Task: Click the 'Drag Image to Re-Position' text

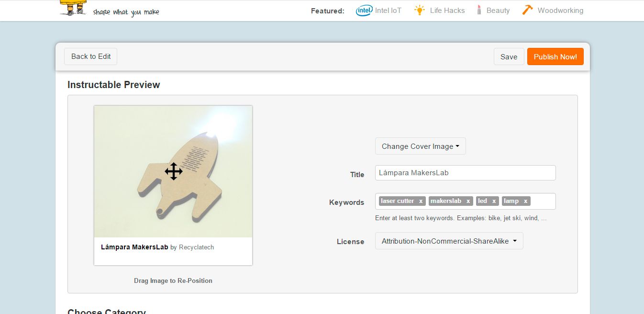Action: point(173,280)
